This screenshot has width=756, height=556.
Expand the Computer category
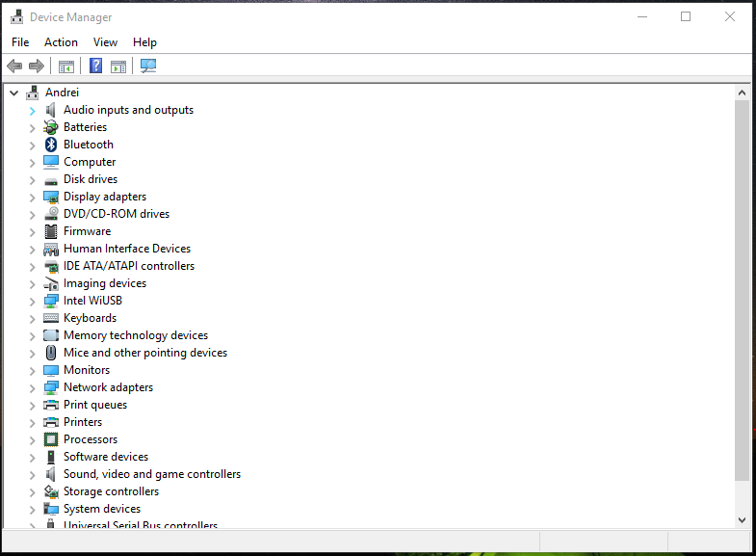33,163
